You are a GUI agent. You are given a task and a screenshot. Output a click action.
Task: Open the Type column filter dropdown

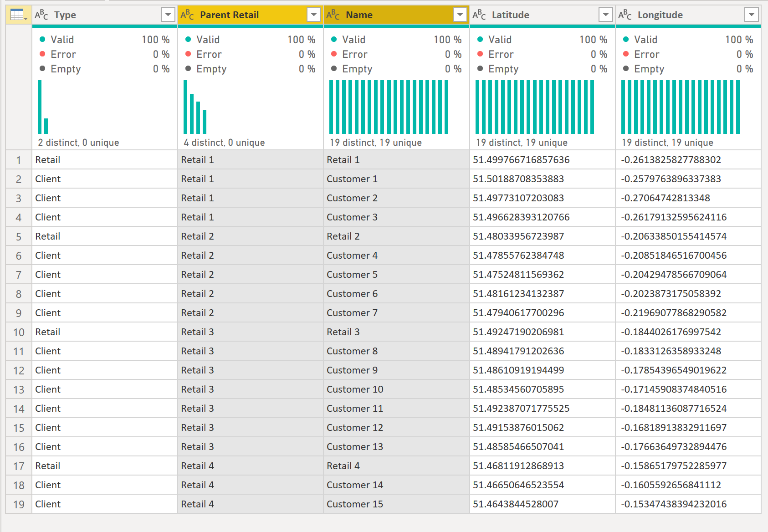click(168, 15)
